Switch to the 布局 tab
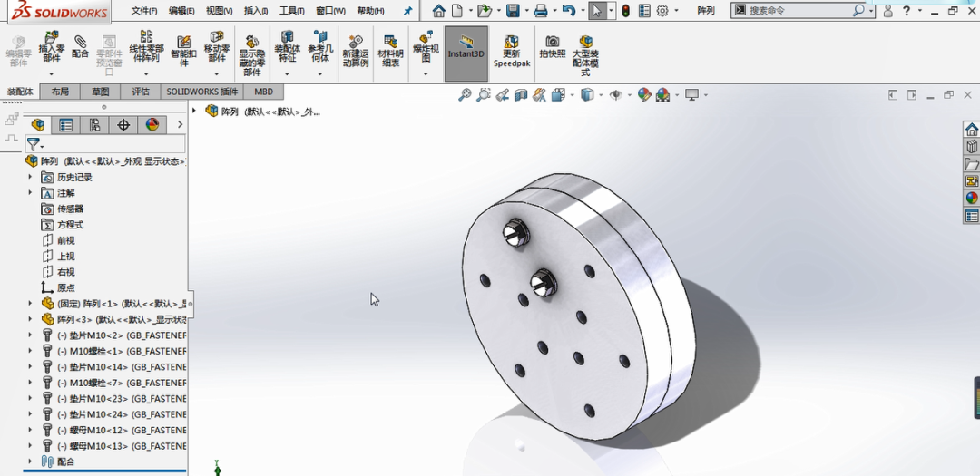This screenshot has height=476, width=980. (x=60, y=92)
